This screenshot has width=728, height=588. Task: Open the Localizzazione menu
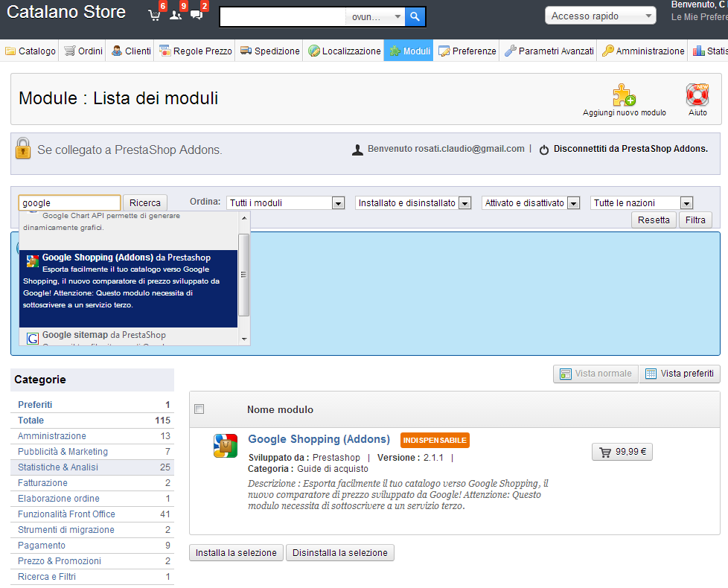[345, 51]
